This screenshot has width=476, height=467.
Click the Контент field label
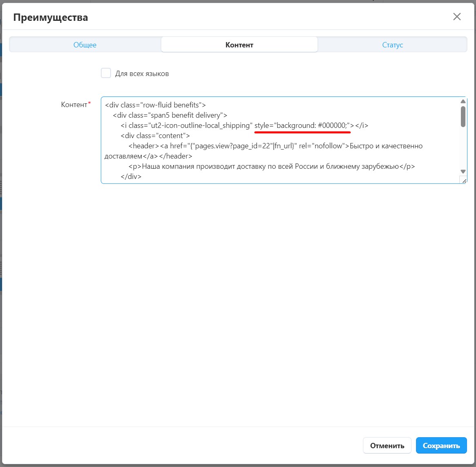click(x=74, y=105)
